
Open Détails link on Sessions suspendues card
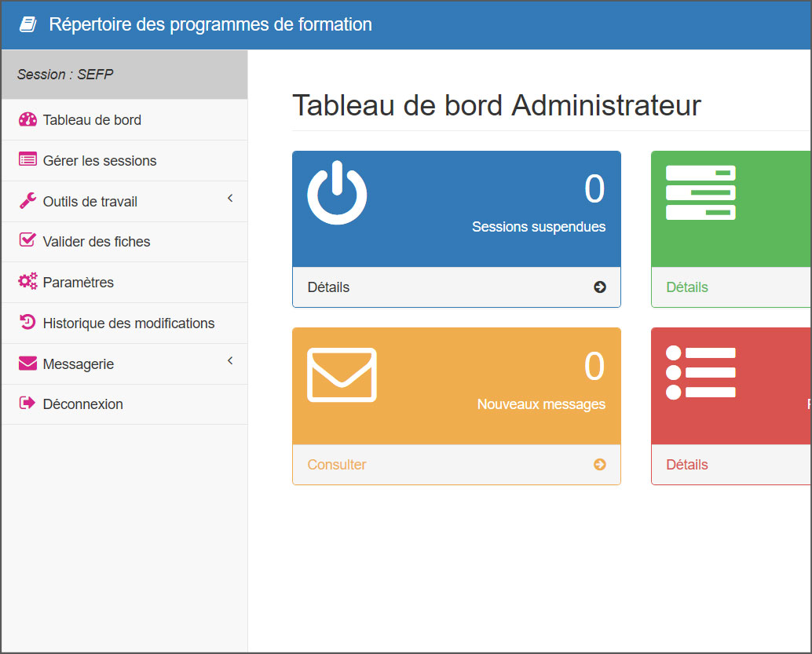click(x=328, y=287)
